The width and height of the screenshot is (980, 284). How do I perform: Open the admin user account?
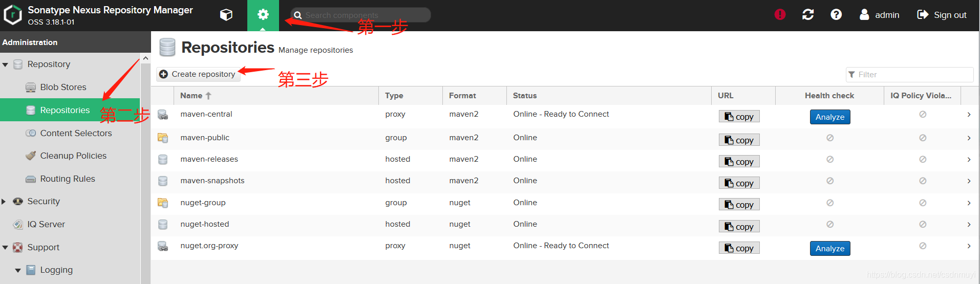click(x=880, y=15)
